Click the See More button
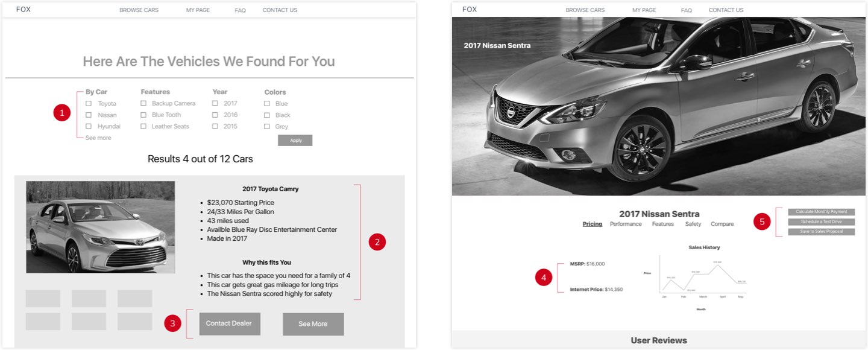The image size is (868, 350). tap(313, 324)
